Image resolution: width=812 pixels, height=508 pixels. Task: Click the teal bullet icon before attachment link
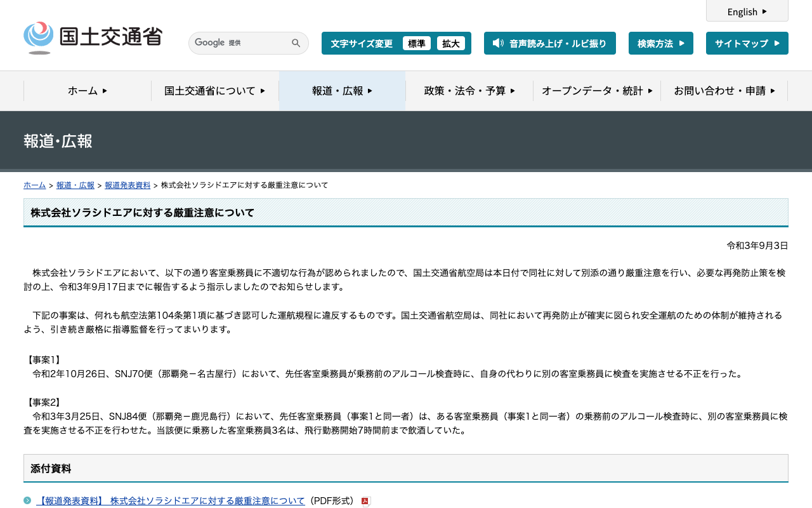pos(27,500)
